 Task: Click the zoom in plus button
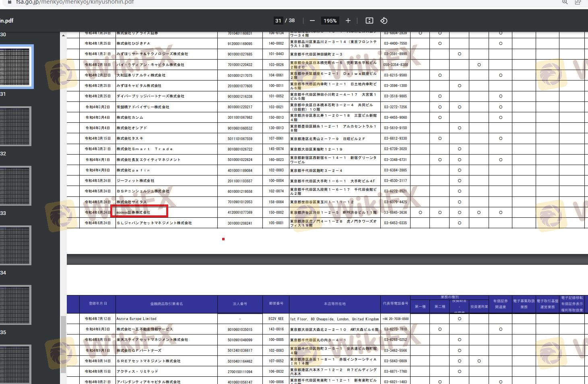(348, 21)
